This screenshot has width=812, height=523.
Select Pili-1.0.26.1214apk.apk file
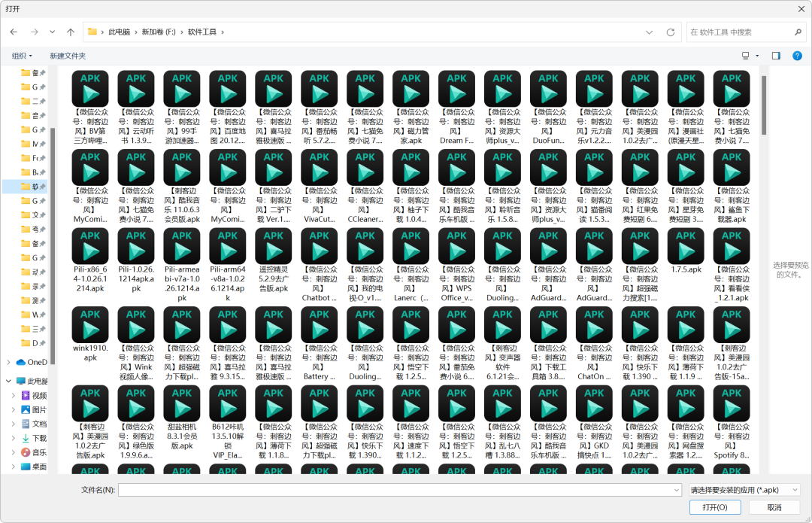tap(136, 260)
